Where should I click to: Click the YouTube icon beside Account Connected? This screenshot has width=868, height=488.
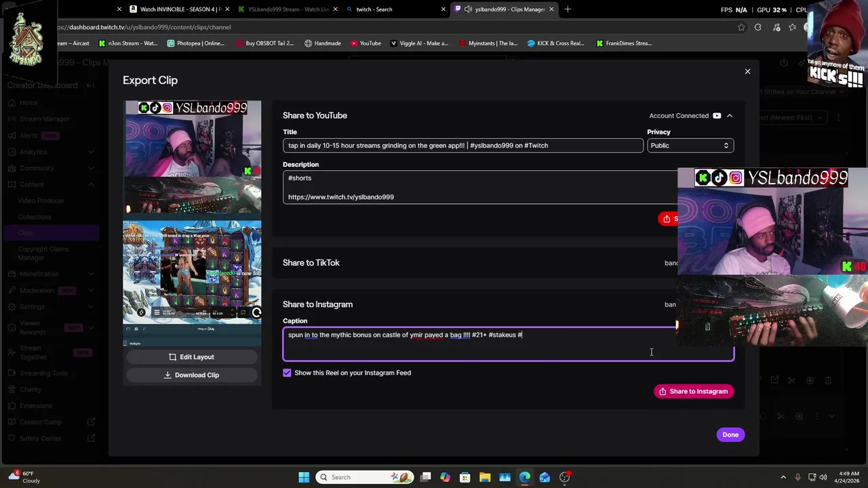(717, 116)
